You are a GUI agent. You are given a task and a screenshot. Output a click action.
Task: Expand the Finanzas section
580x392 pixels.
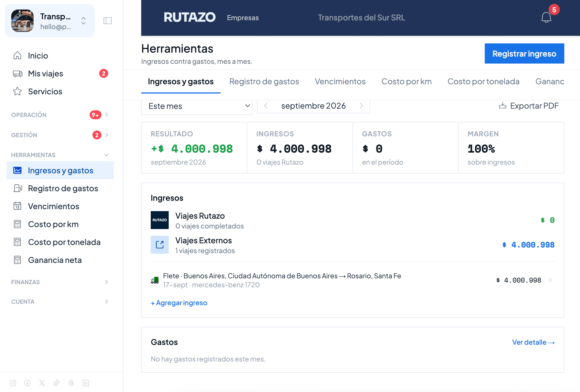(60, 282)
